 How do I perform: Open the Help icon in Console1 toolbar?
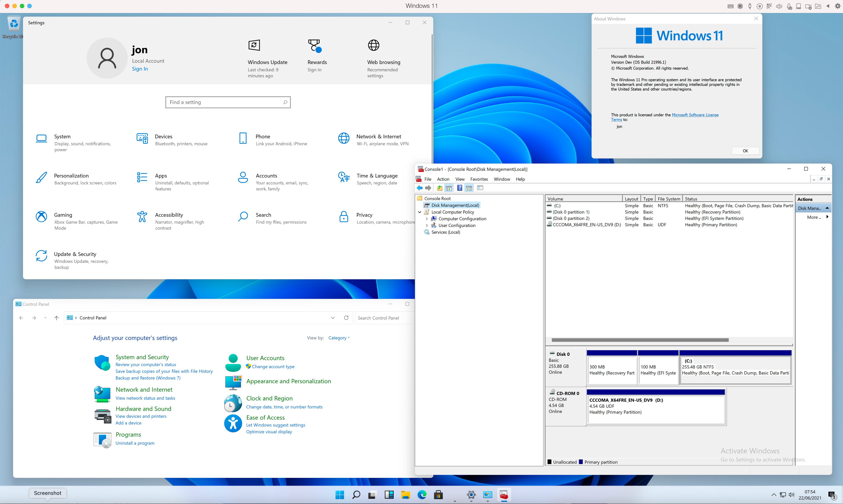pyautogui.click(x=460, y=188)
